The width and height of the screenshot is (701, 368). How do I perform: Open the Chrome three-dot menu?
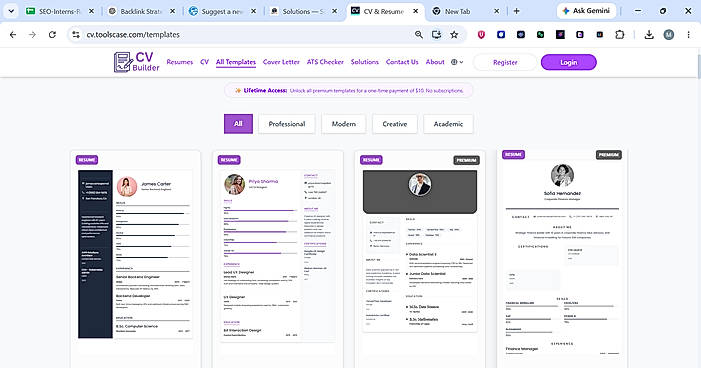[x=688, y=34]
